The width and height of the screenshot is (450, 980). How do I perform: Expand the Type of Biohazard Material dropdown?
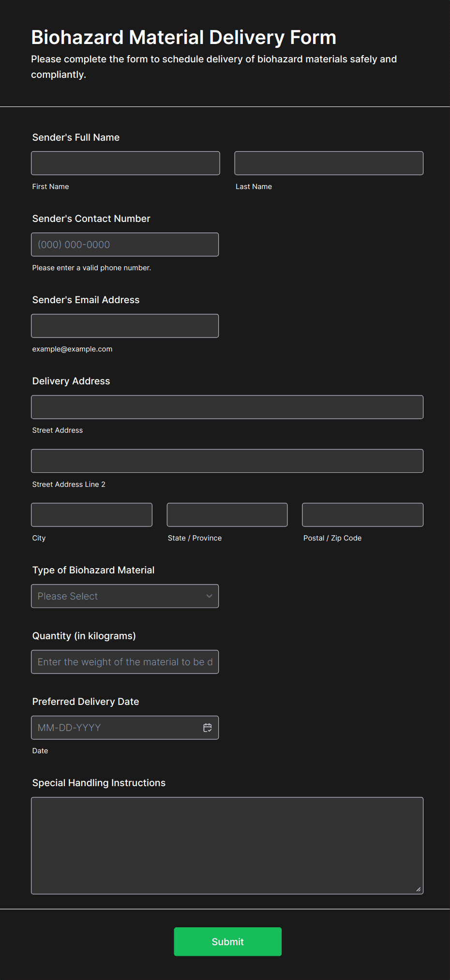[124, 596]
